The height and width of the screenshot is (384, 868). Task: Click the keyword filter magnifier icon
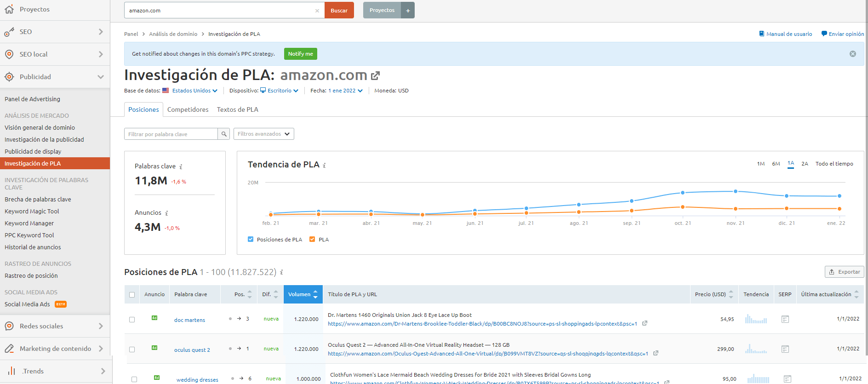pyautogui.click(x=224, y=134)
